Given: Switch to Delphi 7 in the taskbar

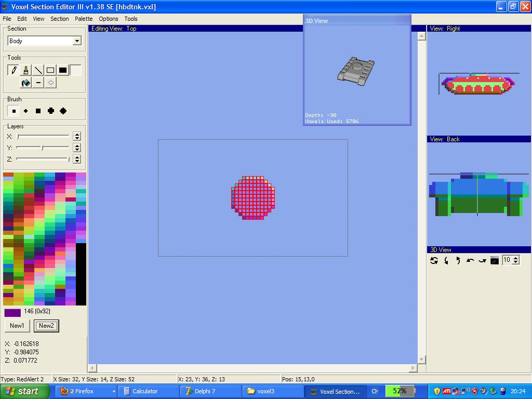Looking at the screenshot, I should pos(210,391).
